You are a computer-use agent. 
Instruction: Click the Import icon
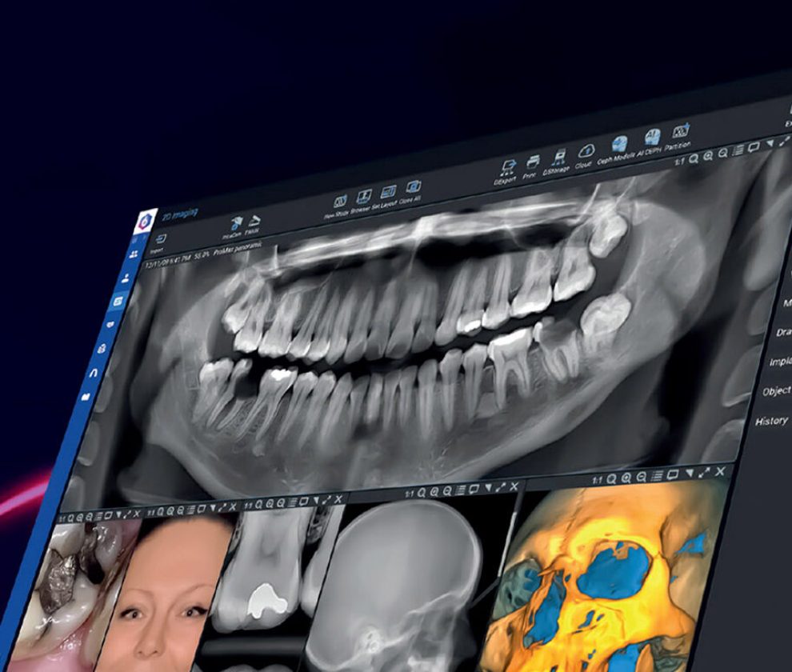pyautogui.click(x=160, y=239)
